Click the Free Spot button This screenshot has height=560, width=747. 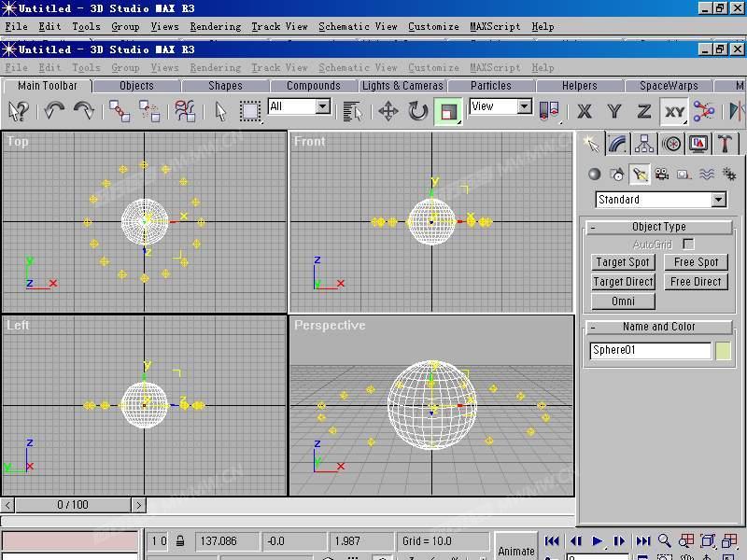coord(696,262)
